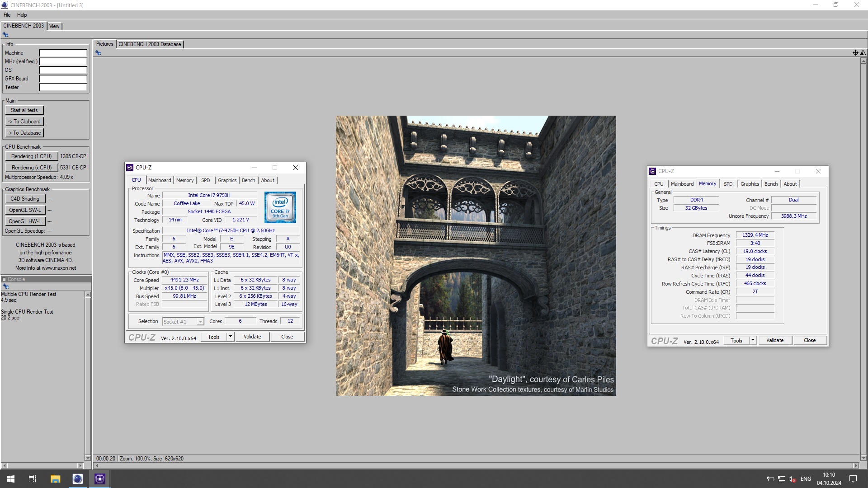The width and height of the screenshot is (868, 488).
Task: Open Bench tab in CPU-Z Memory window
Action: click(771, 184)
